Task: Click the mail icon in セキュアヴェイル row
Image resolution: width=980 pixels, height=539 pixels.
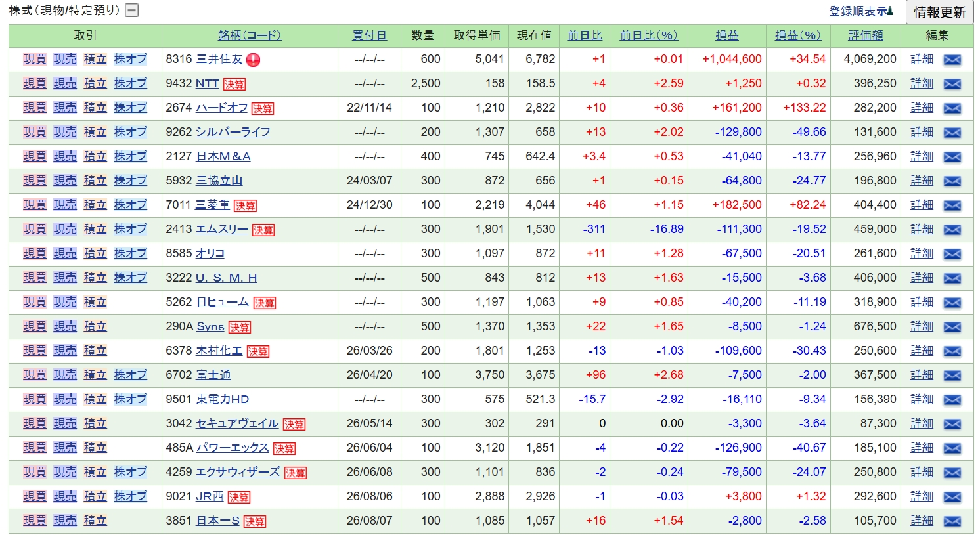Action: (x=952, y=424)
